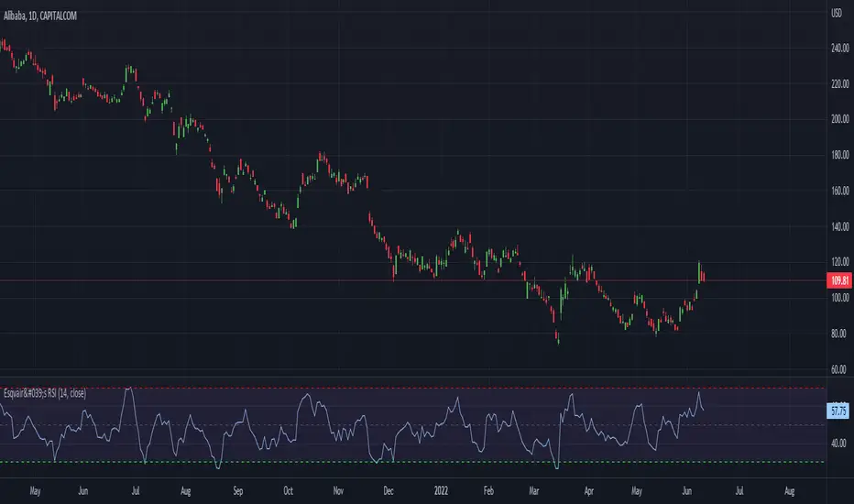The image size is (854, 504).
Task: Select the 200.00 level on the price scale
Action: coord(840,119)
